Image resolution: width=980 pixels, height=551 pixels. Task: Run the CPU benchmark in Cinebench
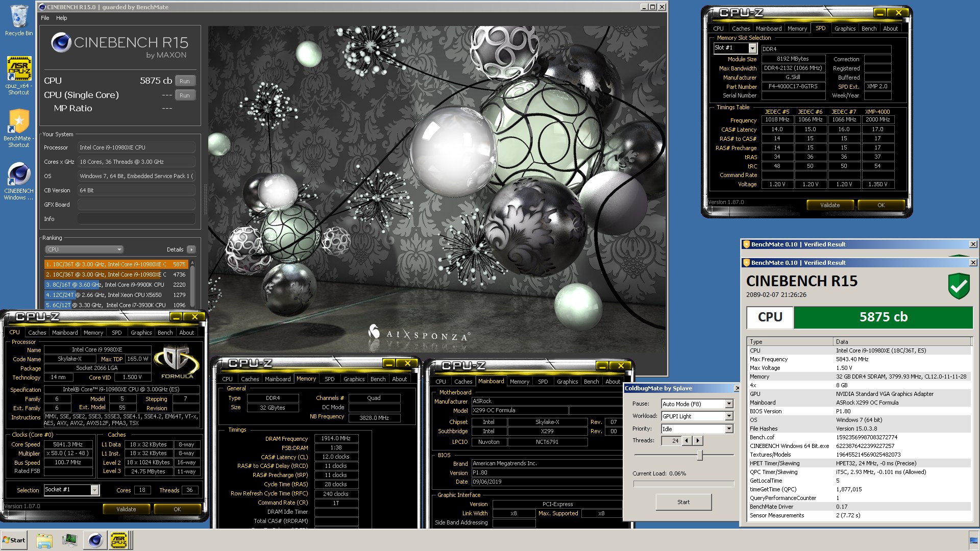[185, 81]
